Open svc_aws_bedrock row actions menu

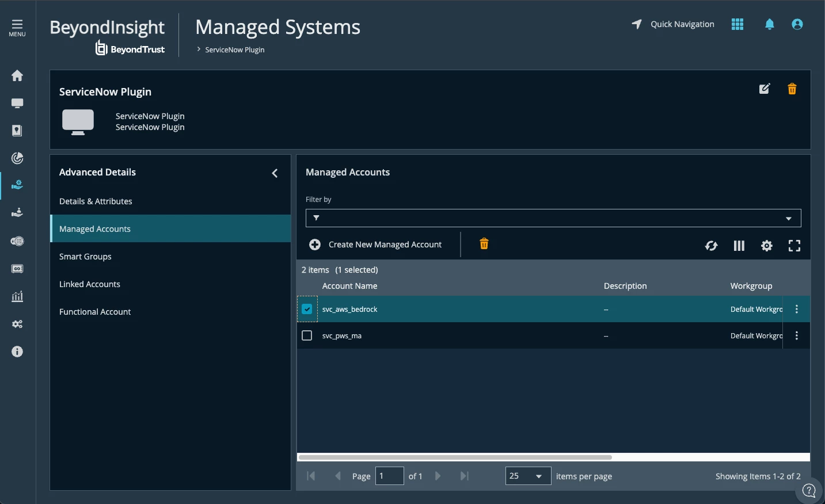[797, 309]
